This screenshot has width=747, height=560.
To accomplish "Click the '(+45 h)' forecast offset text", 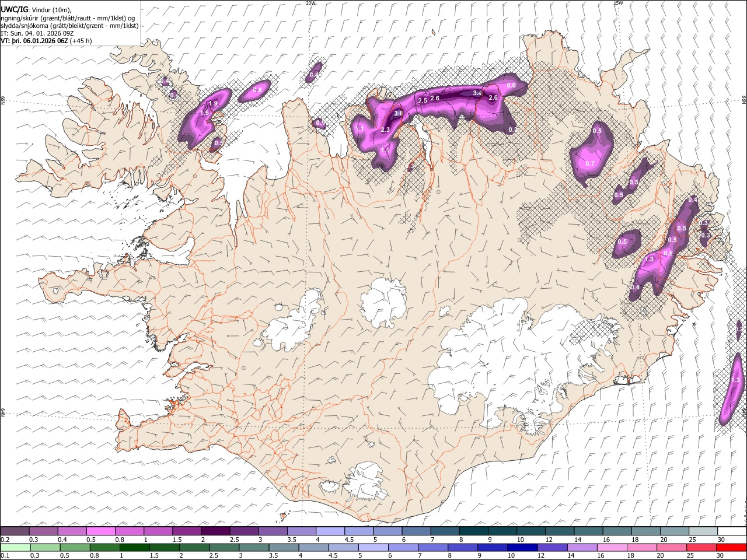I will click(x=81, y=41).
